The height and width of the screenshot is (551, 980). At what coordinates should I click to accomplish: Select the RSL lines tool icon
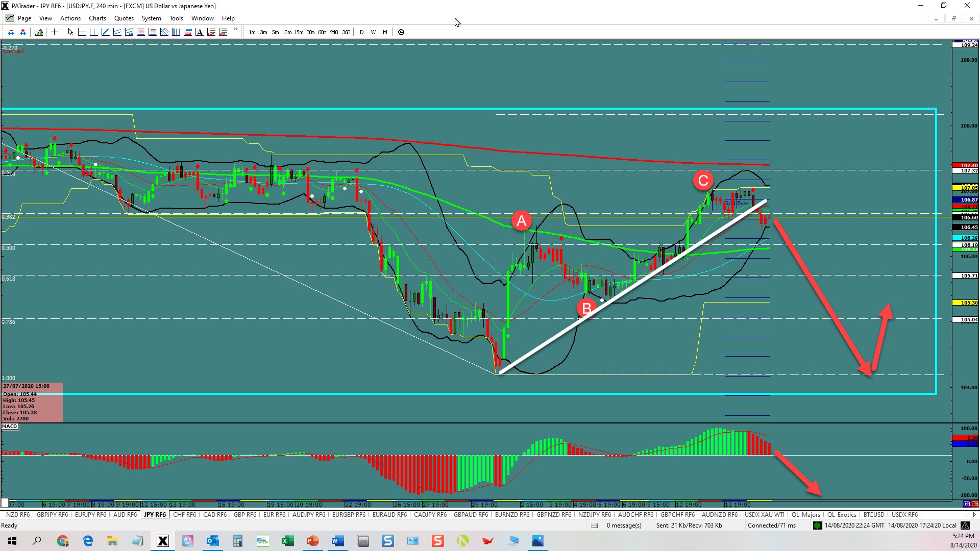(x=223, y=32)
